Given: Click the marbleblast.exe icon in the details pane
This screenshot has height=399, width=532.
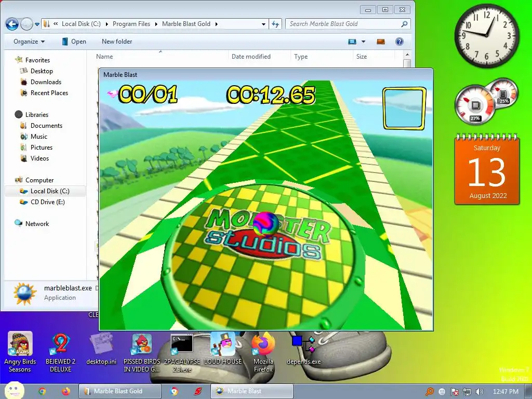Looking at the screenshot, I should (x=24, y=294).
